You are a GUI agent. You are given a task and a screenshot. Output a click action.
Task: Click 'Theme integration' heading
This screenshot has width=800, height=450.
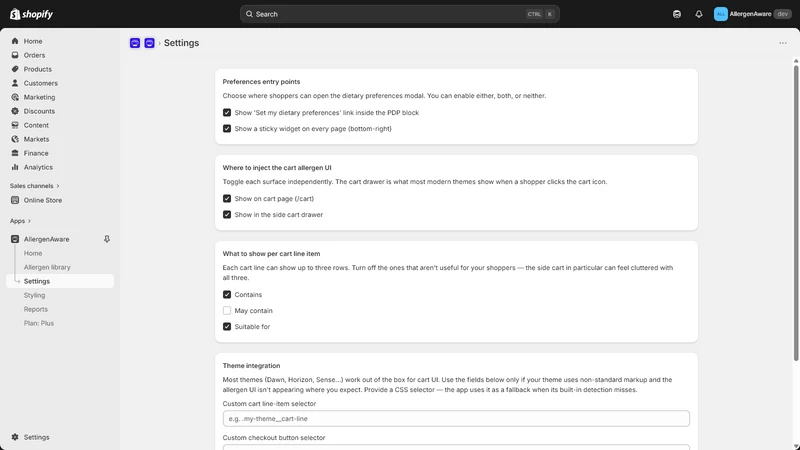252,366
